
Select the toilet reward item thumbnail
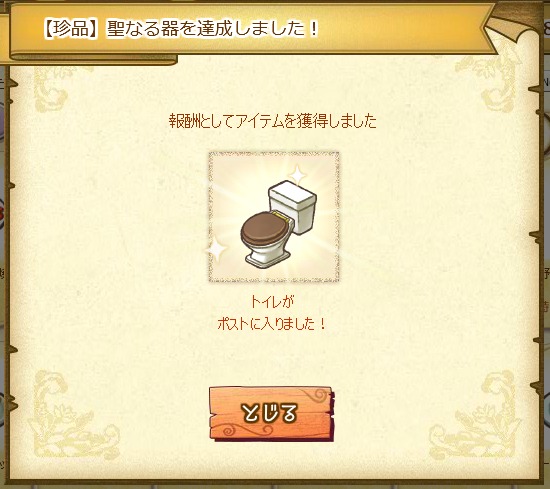[x=274, y=217]
